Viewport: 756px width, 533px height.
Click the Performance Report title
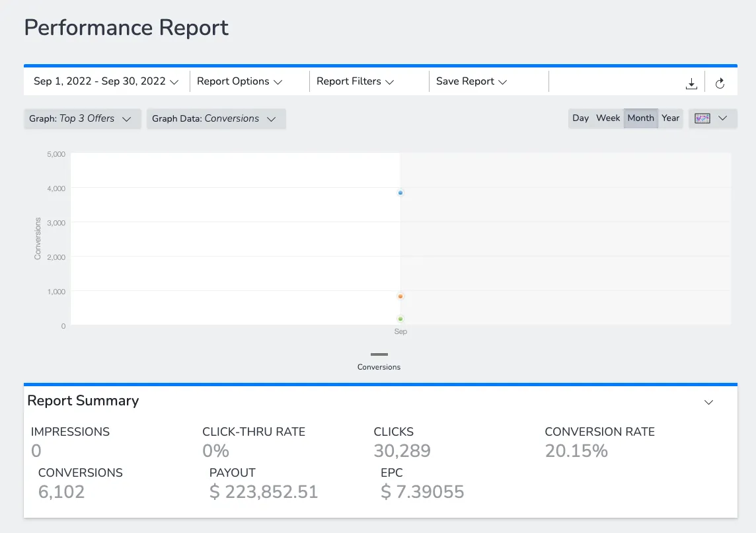(126, 28)
